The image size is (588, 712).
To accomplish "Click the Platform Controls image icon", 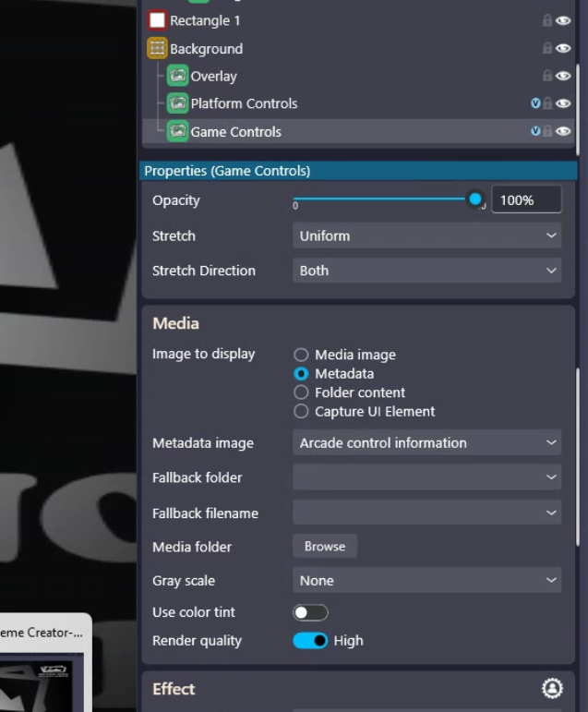I will point(177,103).
